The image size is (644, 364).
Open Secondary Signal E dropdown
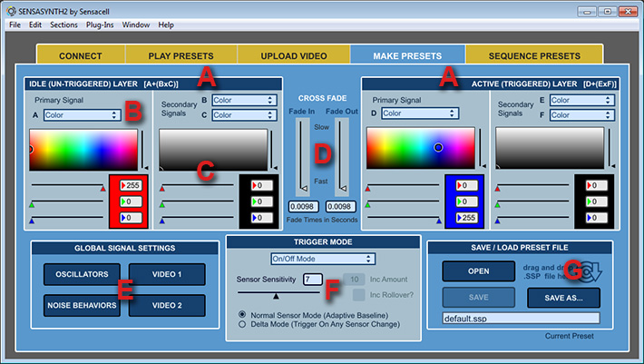(582, 100)
